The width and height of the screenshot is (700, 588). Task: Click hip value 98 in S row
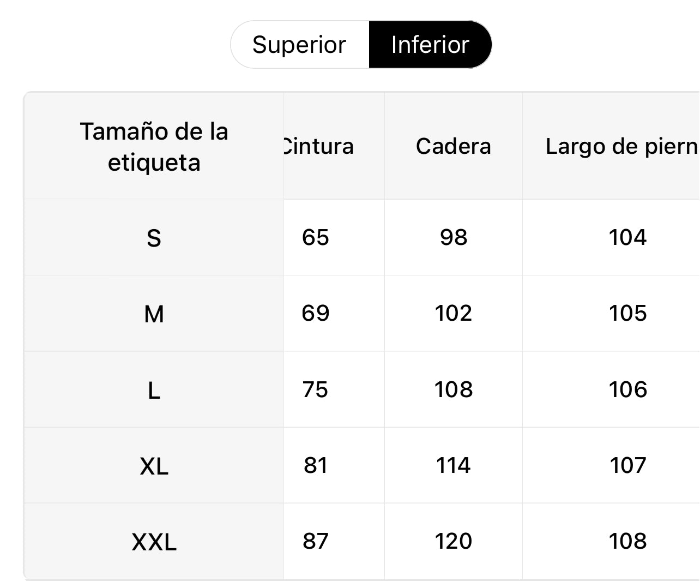pos(454,237)
